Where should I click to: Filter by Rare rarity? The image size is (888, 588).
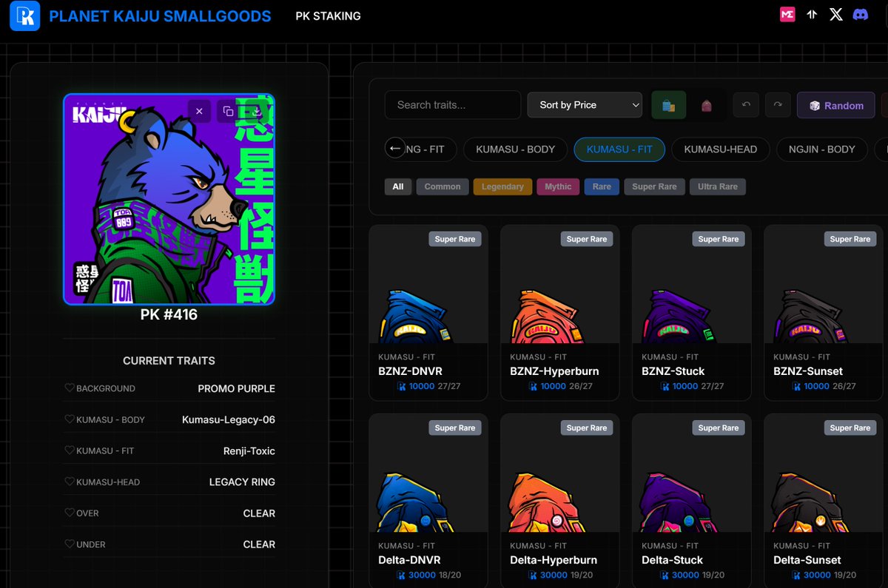pyautogui.click(x=602, y=186)
